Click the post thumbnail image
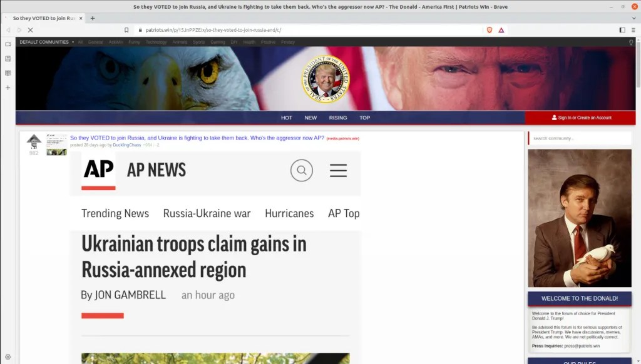 (x=56, y=144)
